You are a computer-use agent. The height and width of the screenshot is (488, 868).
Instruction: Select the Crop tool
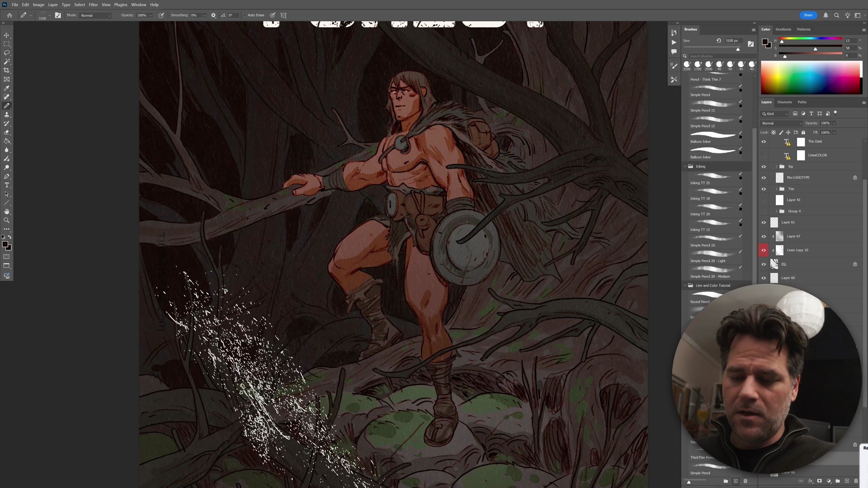pos(7,70)
